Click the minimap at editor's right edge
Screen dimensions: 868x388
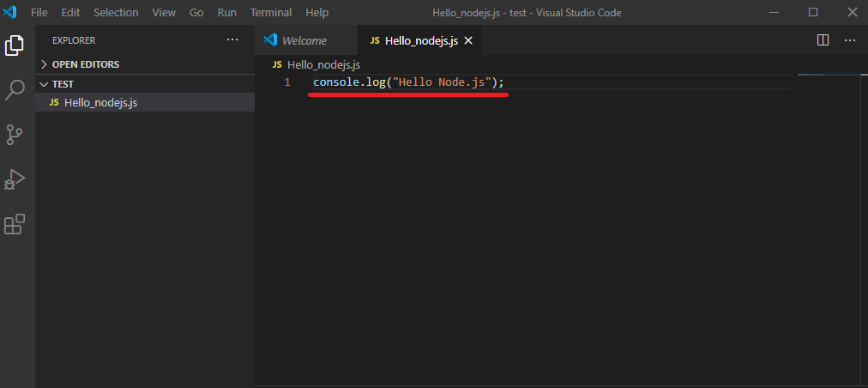coord(829,75)
